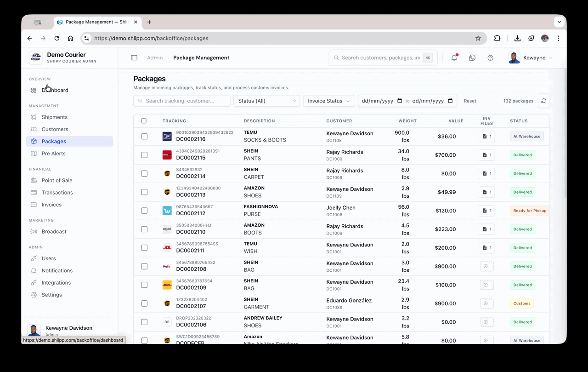The image size is (588, 372).
Task: Reset the package filters
Action: coord(470,101)
